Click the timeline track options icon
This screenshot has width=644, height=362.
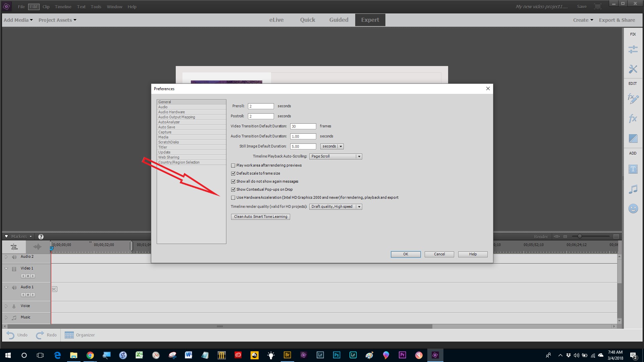pyautogui.click(x=14, y=247)
